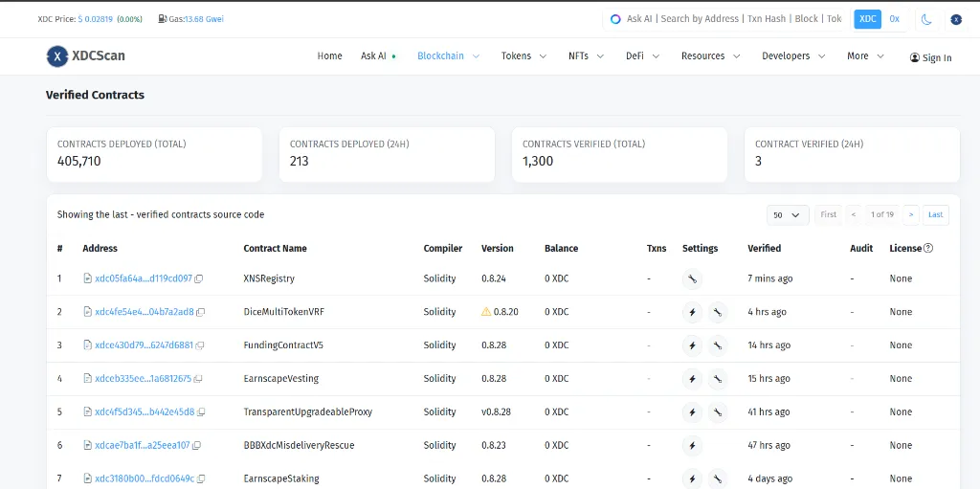The height and width of the screenshot is (489, 980).
Task: Click the XDC price value $0.02819
Action: (x=95, y=19)
